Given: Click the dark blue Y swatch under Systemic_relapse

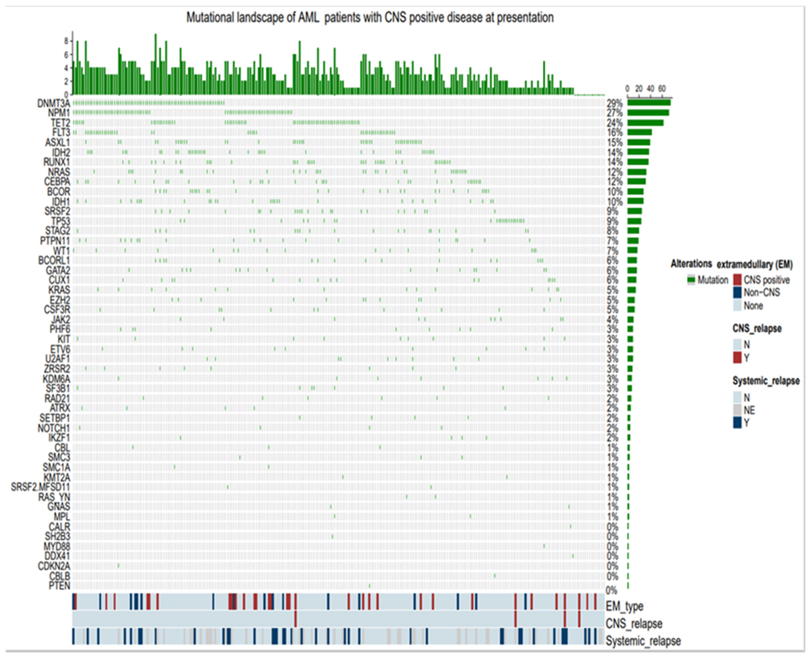Looking at the screenshot, I should [737, 423].
